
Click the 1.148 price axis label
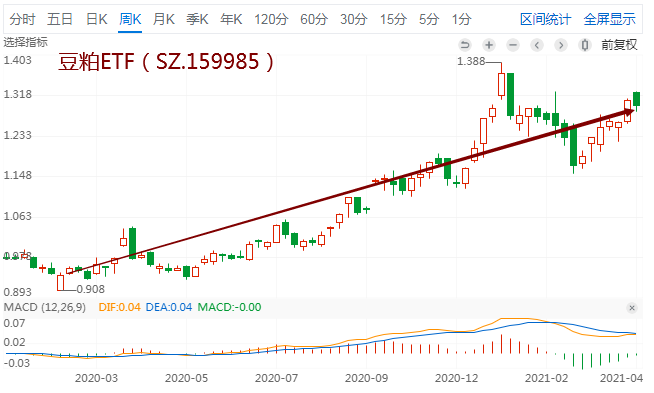[18, 176]
